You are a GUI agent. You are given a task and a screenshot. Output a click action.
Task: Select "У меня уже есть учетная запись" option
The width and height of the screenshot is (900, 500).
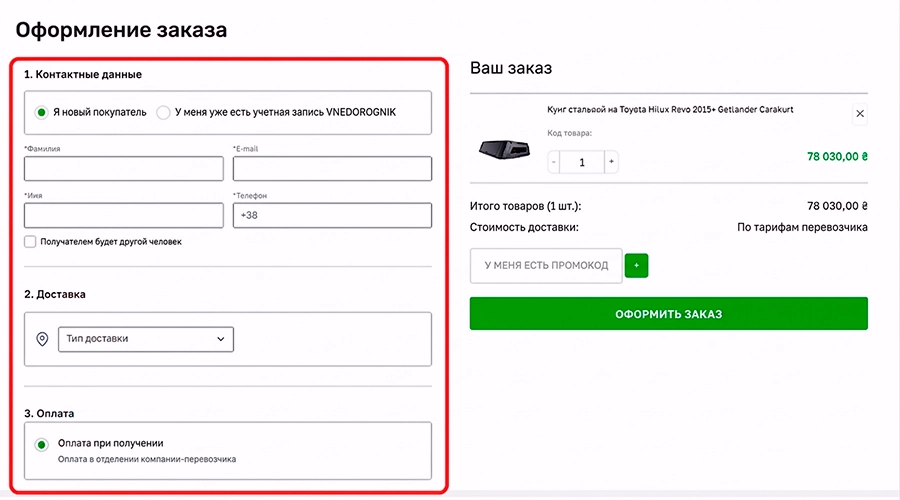163,112
